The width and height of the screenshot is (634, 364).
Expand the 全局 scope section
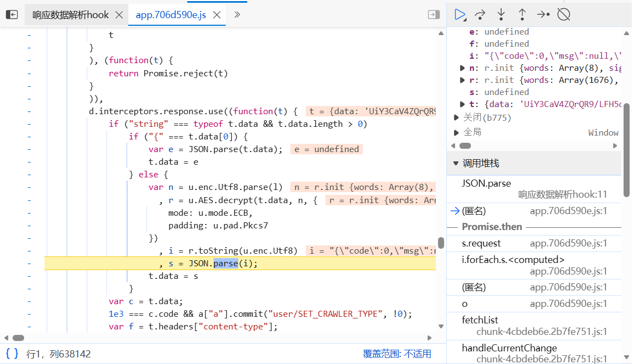click(457, 132)
